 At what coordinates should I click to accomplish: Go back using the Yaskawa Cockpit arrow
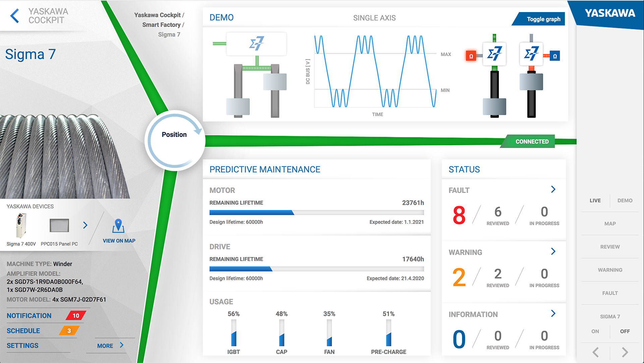[x=14, y=16]
